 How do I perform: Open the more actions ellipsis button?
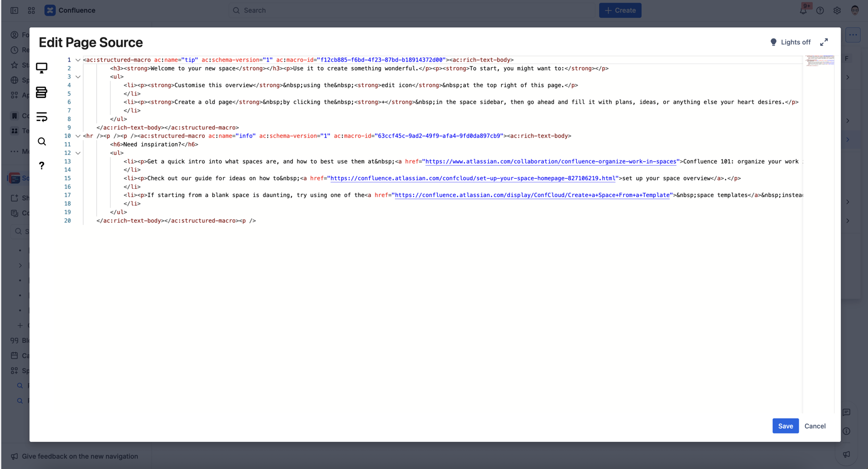(x=853, y=35)
